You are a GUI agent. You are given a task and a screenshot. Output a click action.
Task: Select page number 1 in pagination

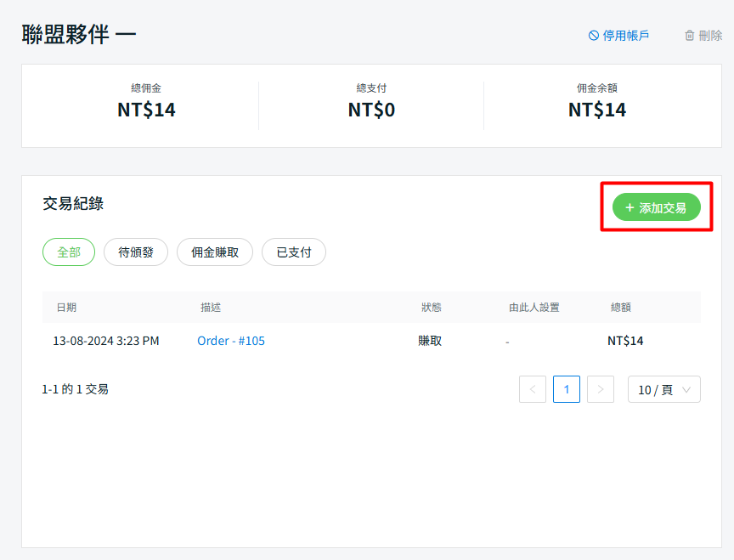tap(567, 389)
